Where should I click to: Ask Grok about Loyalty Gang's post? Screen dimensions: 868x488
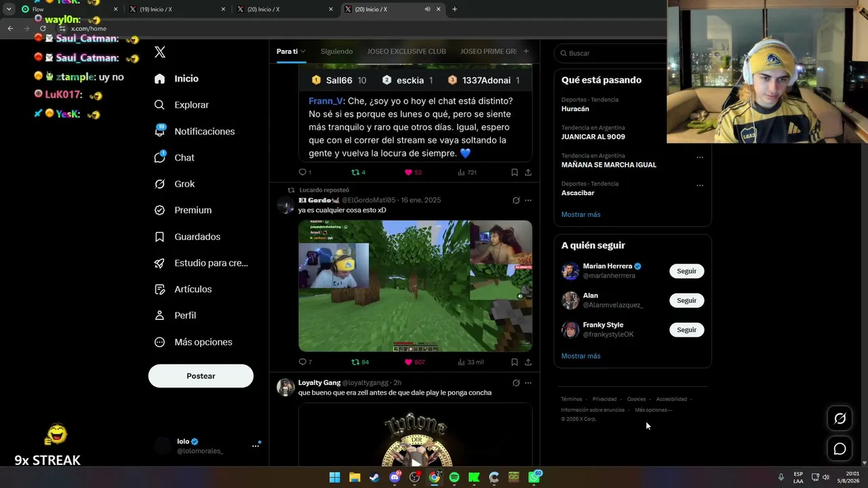click(516, 383)
